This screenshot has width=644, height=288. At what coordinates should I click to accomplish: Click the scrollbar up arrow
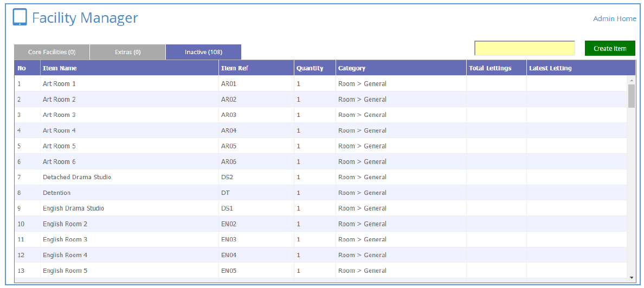[632, 80]
